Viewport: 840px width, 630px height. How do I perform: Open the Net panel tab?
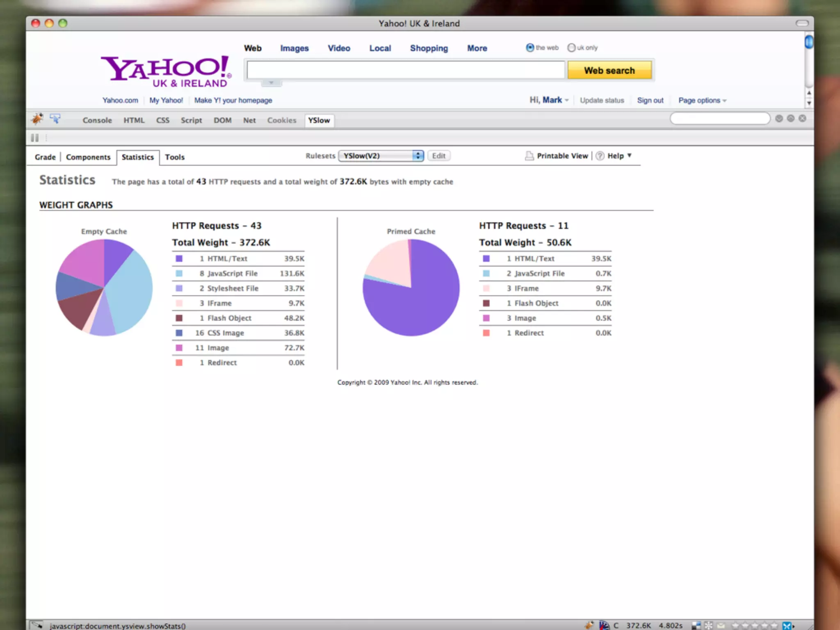click(x=249, y=120)
